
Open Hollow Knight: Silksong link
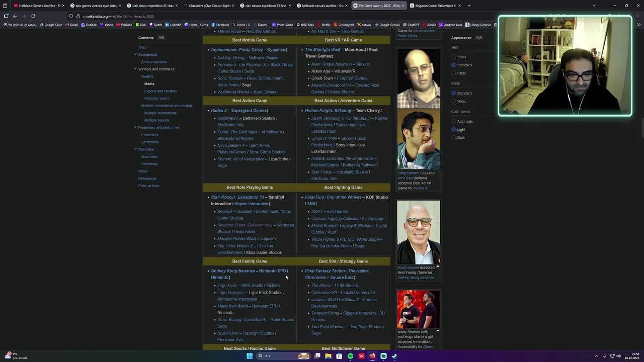click(x=328, y=110)
